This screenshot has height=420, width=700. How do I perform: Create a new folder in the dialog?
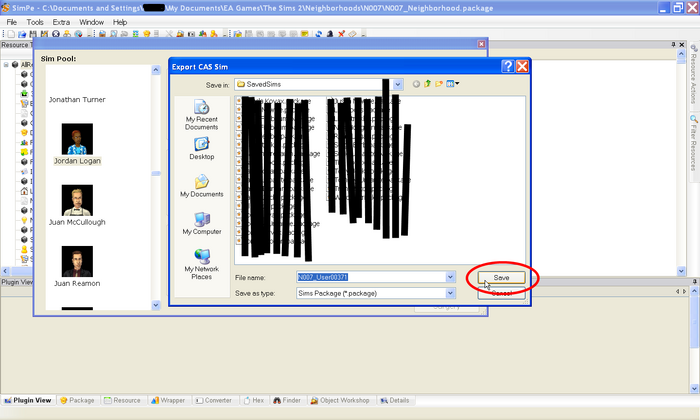click(438, 83)
